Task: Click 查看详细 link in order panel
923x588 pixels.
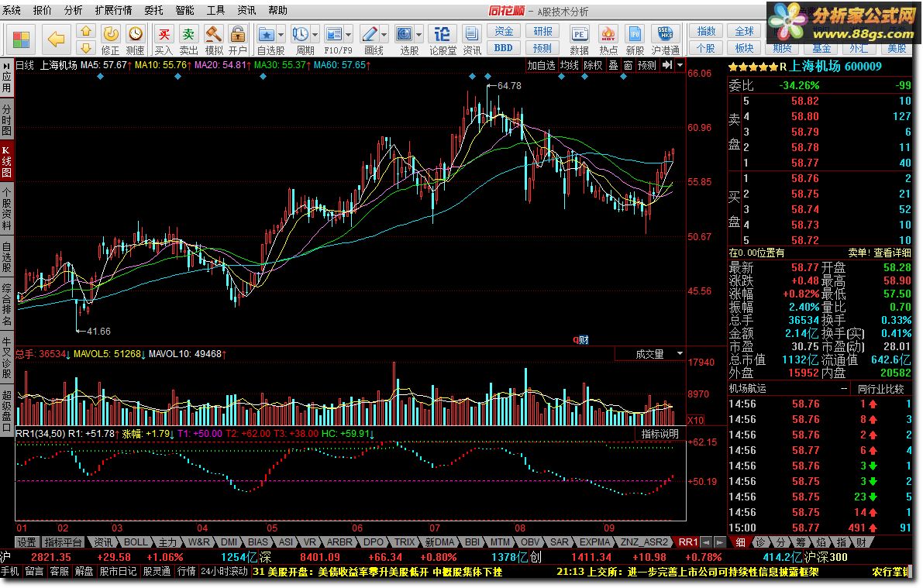Action: [x=893, y=253]
